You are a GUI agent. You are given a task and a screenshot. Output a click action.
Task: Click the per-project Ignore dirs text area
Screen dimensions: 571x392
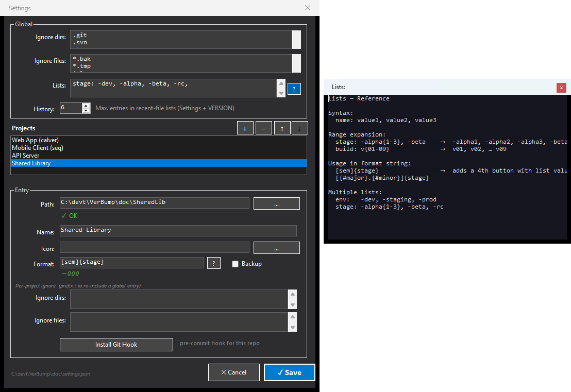click(x=179, y=299)
